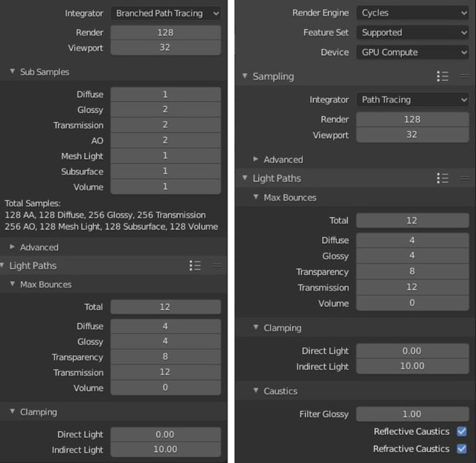The height and width of the screenshot is (463, 476).
Task: Click Transmission bounces field in left panel
Action: click(x=165, y=372)
